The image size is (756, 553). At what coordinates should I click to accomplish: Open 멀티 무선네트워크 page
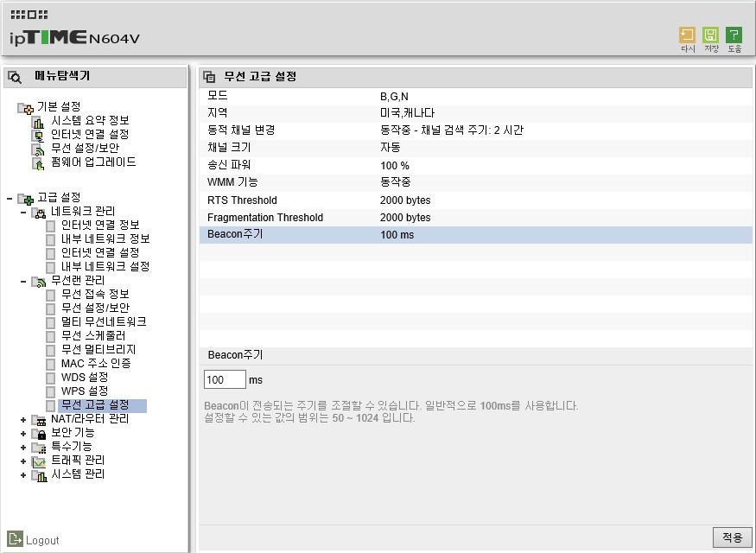pos(104,322)
